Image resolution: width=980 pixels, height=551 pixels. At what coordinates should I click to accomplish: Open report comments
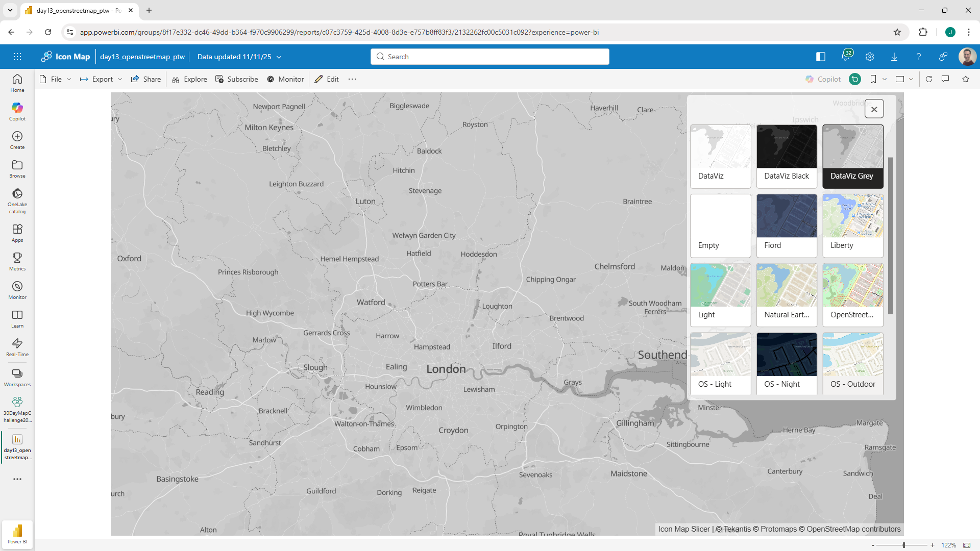(x=945, y=79)
